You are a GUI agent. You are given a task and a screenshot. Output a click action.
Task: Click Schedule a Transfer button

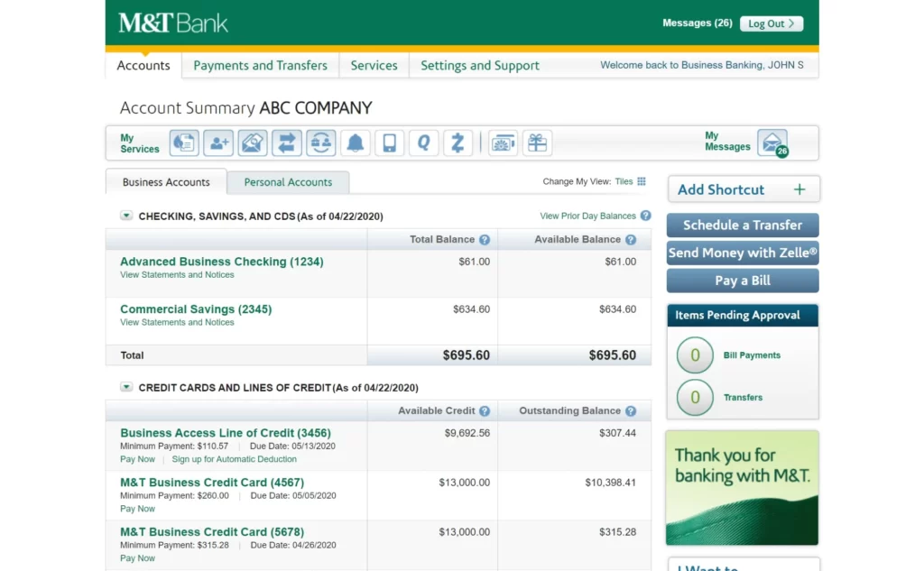743,226
